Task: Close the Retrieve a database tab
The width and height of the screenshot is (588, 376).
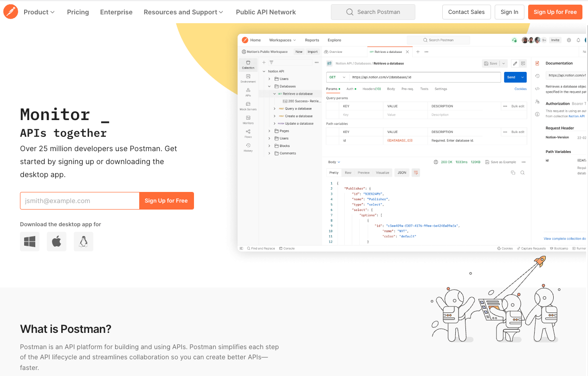Action: pyautogui.click(x=407, y=52)
